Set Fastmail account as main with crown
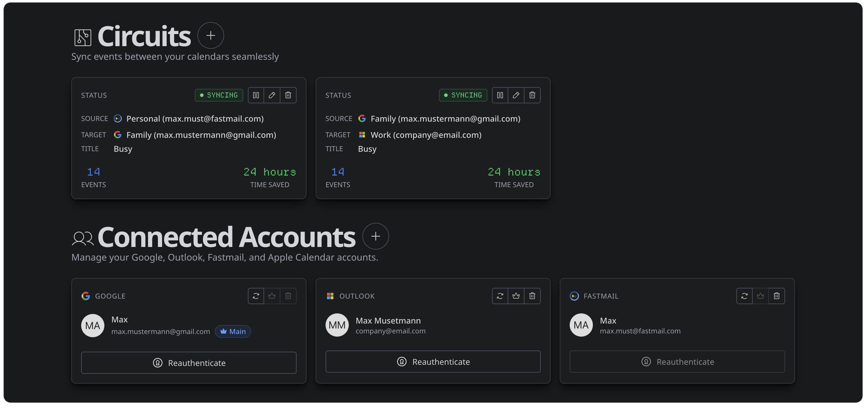The width and height of the screenshot is (868, 408). (x=760, y=296)
